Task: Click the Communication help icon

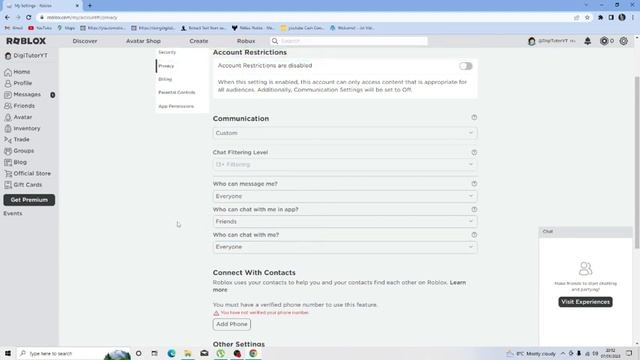Action: (474, 118)
